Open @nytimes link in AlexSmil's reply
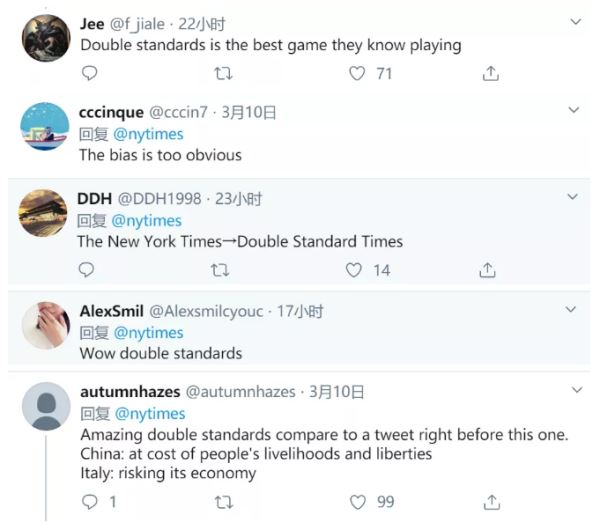The height and width of the screenshot is (523, 600). tap(148, 333)
